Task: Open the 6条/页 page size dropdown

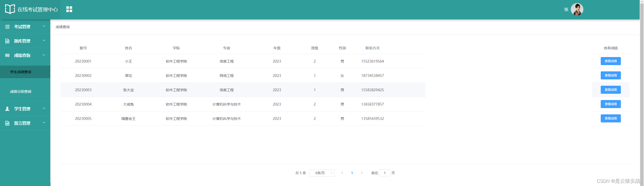Action: (x=322, y=173)
